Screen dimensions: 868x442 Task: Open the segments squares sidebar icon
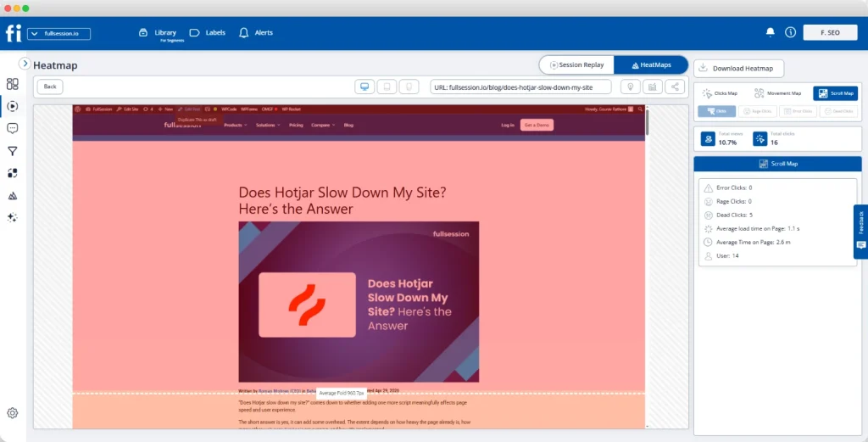tap(12, 173)
